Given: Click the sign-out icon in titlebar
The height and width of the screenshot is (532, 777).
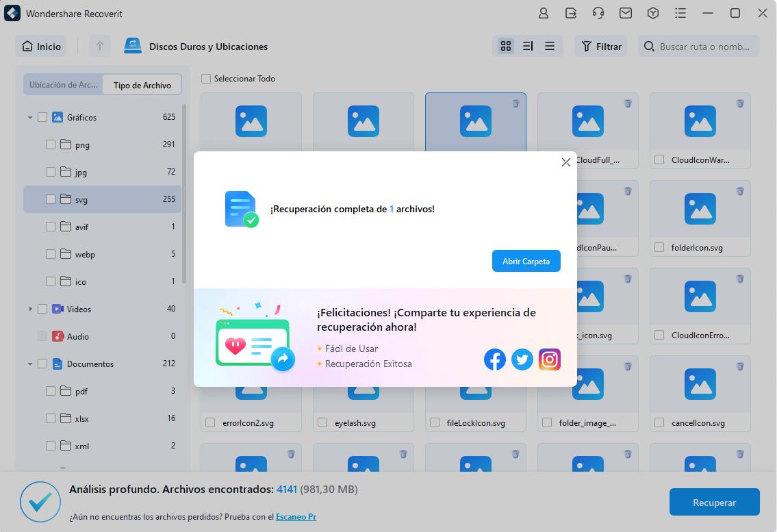Looking at the screenshot, I should (571, 13).
